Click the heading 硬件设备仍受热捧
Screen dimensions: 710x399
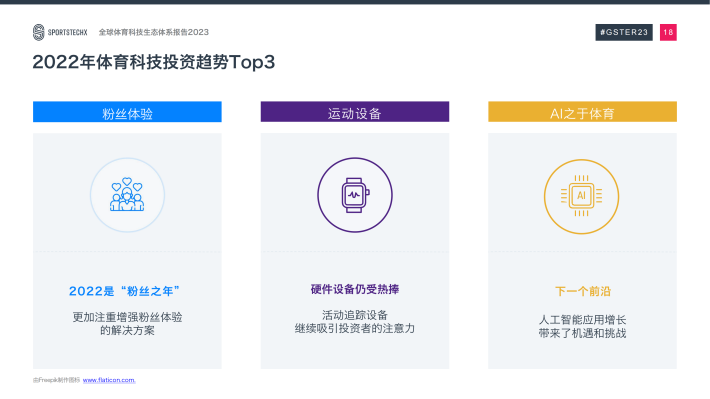(x=355, y=289)
